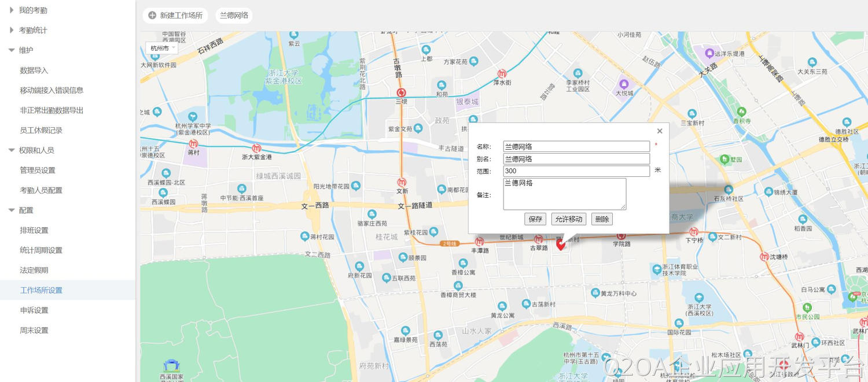Click the red location marker on map
This screenshot has height=382, width=868.
pos(560,244)
